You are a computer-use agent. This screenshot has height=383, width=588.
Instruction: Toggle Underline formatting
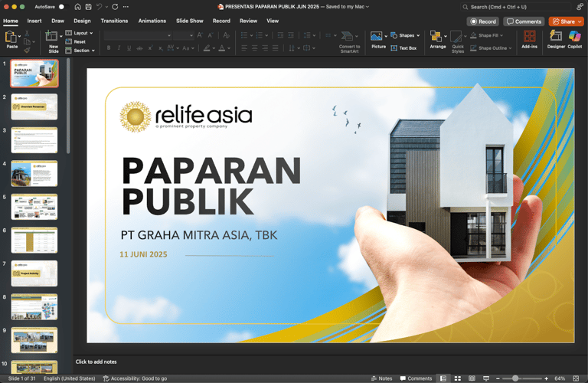coord(129,48)
